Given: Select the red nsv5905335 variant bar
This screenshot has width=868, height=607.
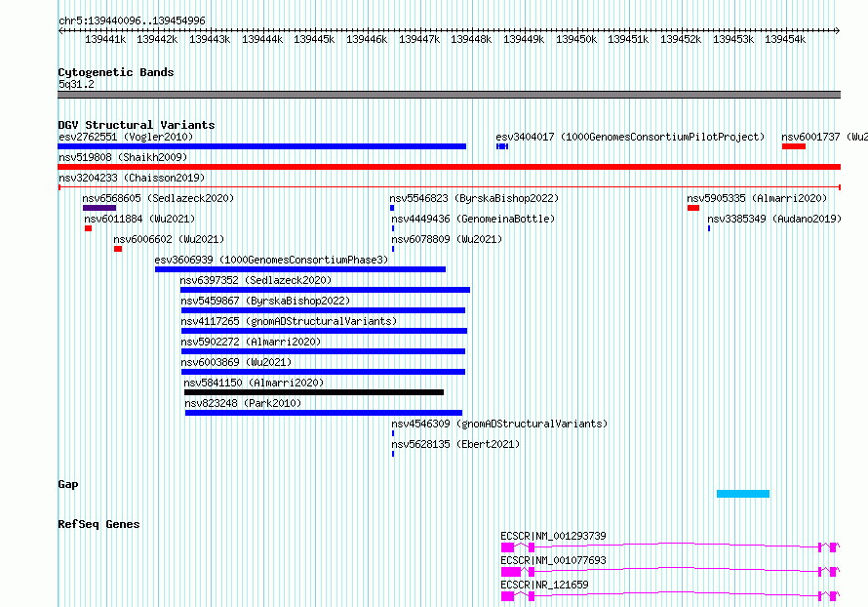Looking at the screenshot, I should click(693, 208).
